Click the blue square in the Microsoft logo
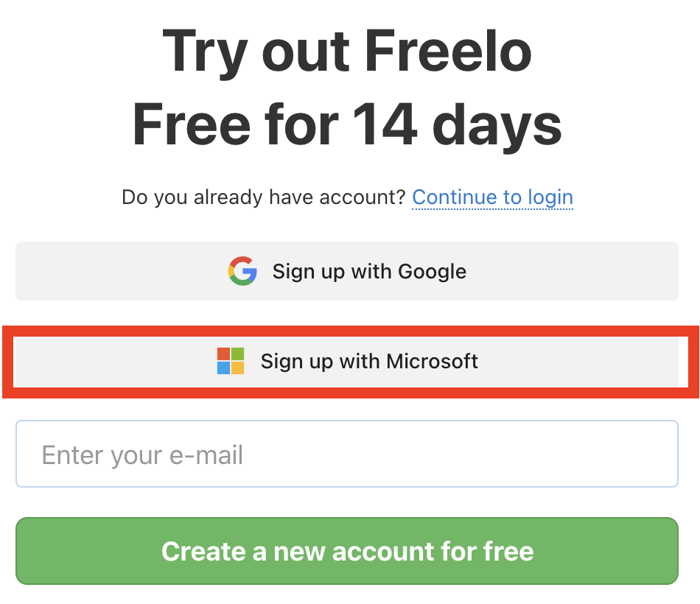 click(223, 368)
